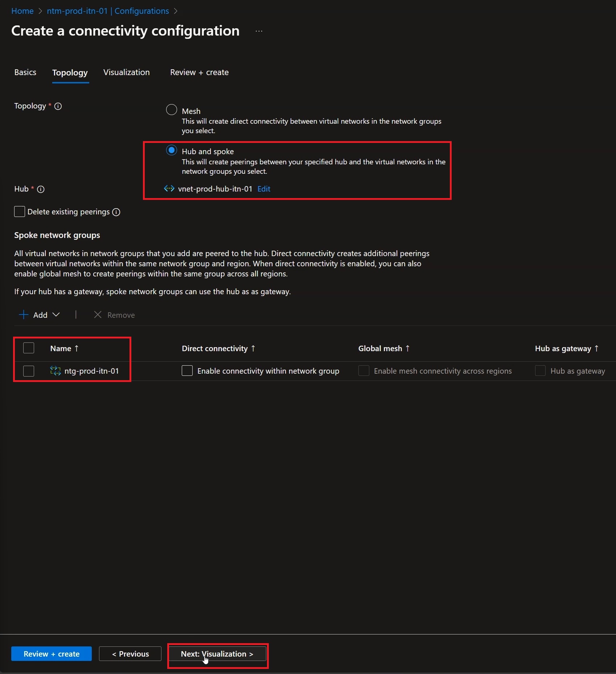Click the vnet-prod-hub-itn-01 hub name
This screenshot has width=616, height=674.
click(215, 189)
